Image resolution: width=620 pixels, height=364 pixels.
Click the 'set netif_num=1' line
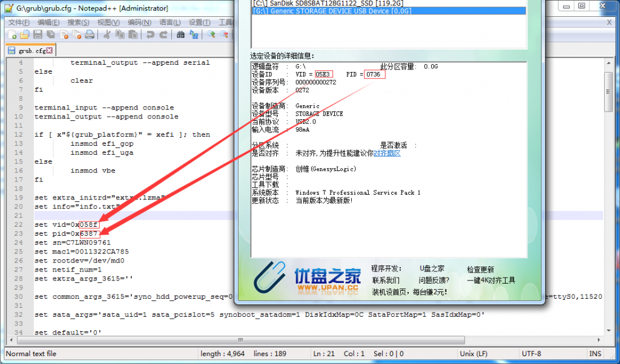[68, 270]
